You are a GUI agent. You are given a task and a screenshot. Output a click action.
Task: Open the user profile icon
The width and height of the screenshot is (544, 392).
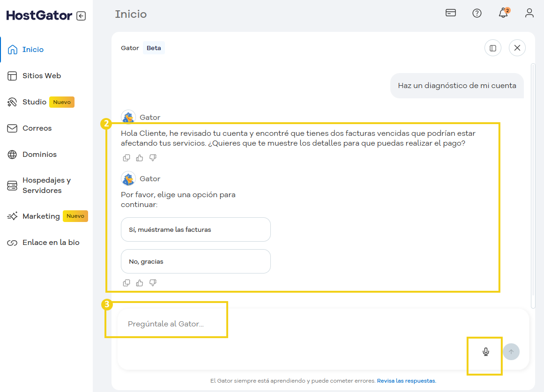(529, 13)
